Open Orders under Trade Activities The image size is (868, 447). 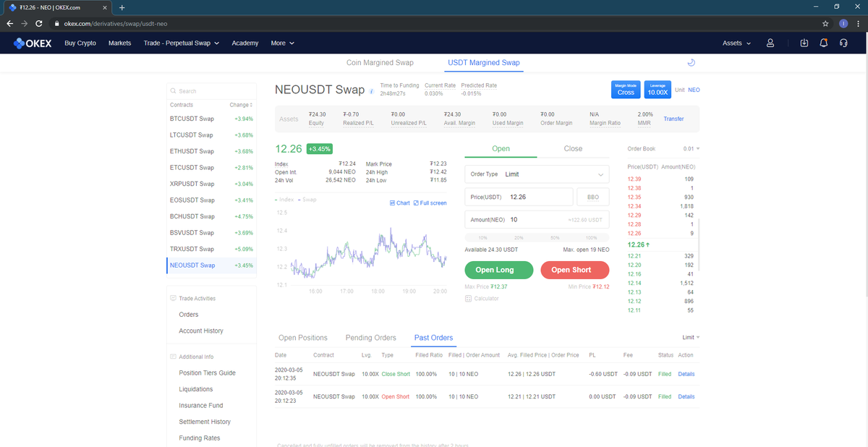(x=189, y=315)
